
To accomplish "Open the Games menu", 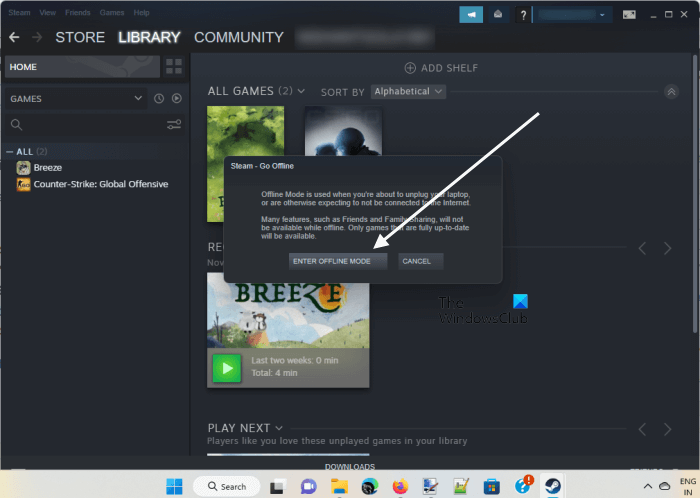I will pos(112,12).
